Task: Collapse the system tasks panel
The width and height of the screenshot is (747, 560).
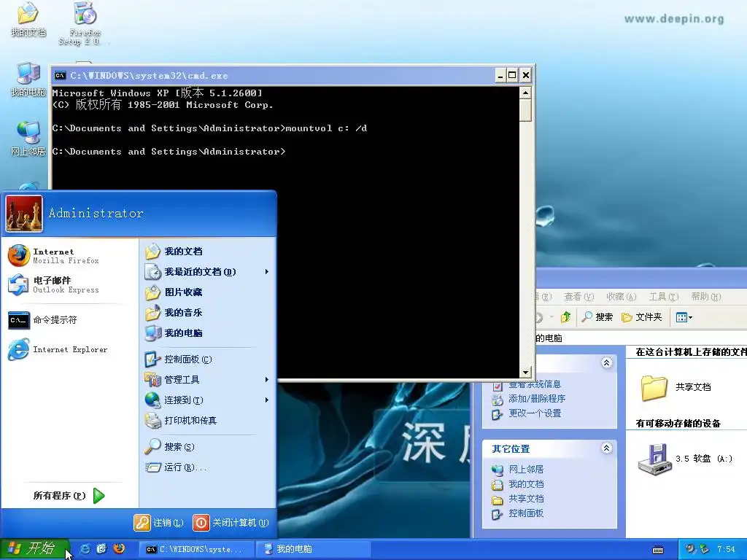Action: tap(606, 363)
